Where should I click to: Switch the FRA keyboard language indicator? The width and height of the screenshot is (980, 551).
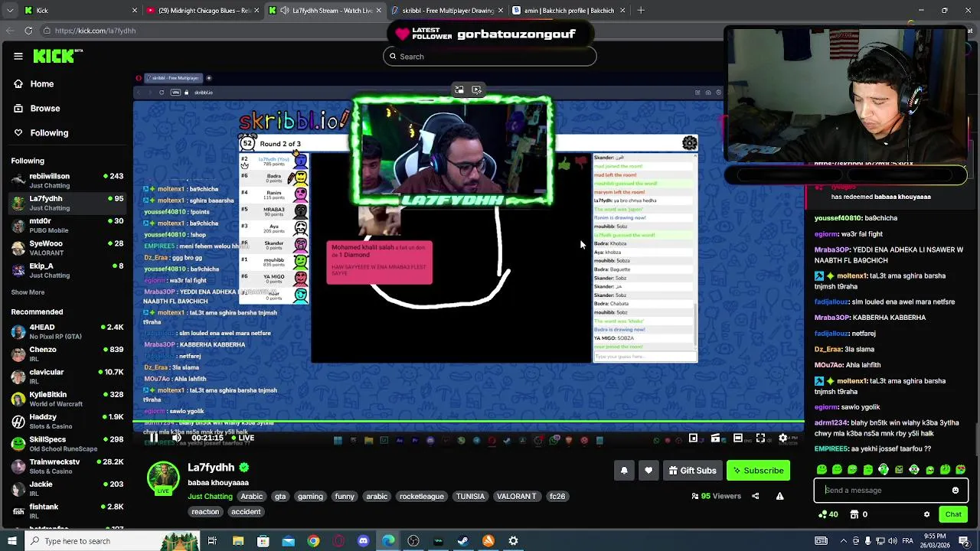point(907,541)
